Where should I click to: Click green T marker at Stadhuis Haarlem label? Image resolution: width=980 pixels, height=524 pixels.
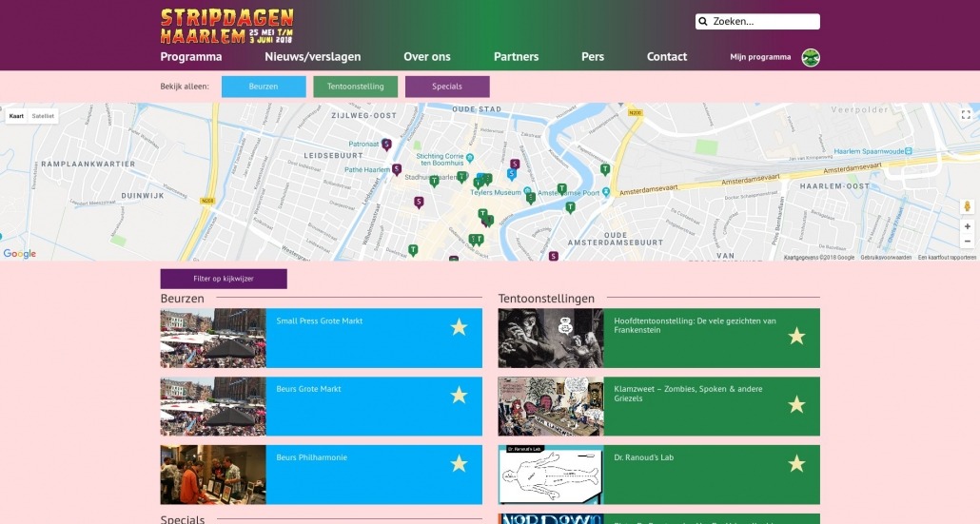434,181
